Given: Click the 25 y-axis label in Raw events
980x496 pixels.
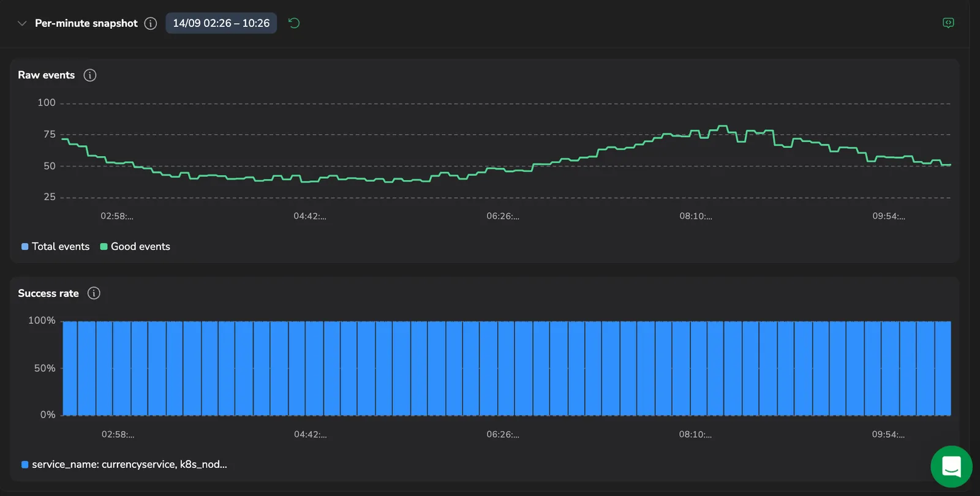Looking at the screenshot, I should tap(50, 197).
